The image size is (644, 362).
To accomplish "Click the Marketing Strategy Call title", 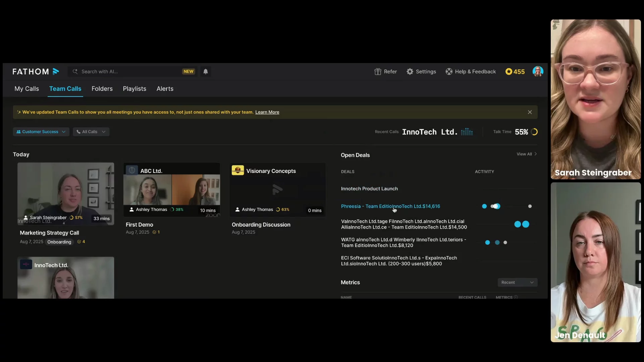I will point(49,233).
